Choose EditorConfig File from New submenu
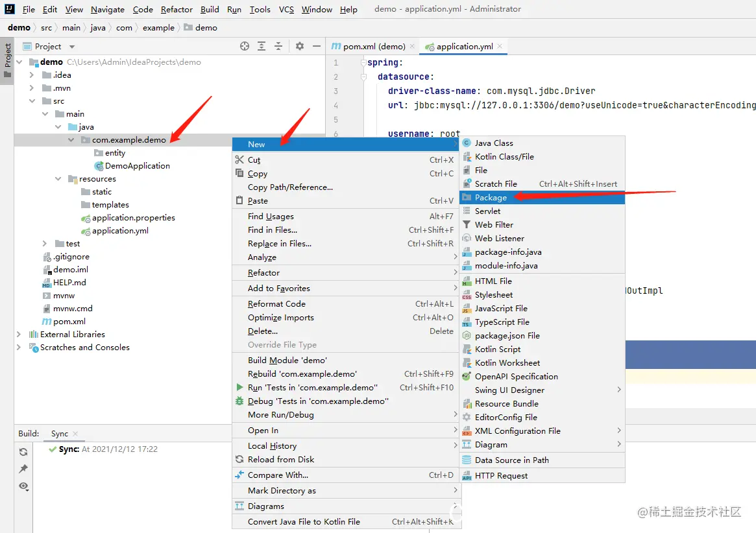This screenshot has height=533, width=756. tap(542, 418)
